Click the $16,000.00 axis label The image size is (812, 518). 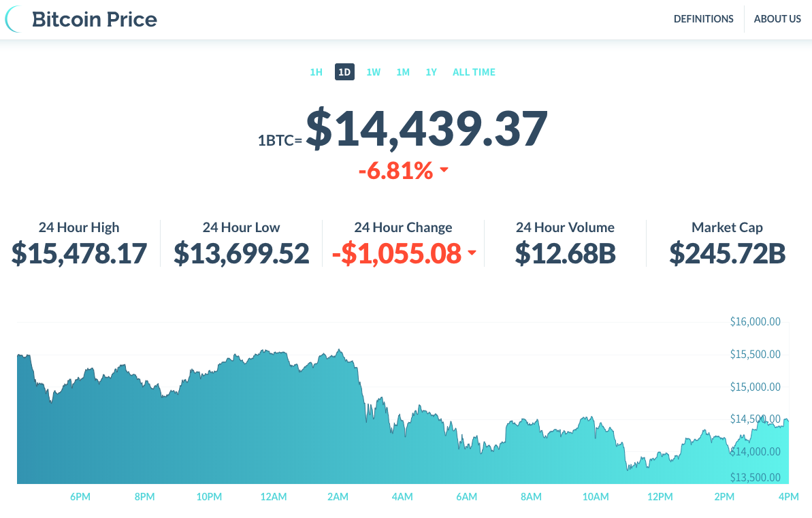tap(755, 321)
